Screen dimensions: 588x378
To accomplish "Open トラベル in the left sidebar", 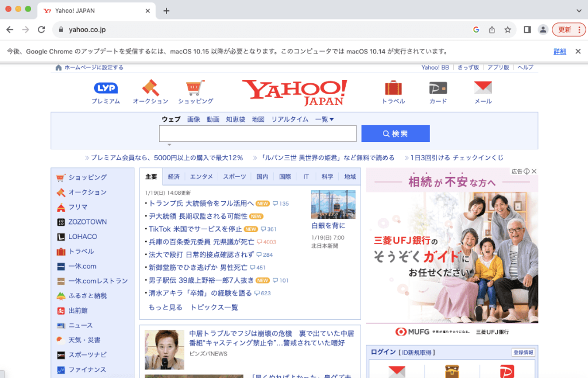I will 81,252.
